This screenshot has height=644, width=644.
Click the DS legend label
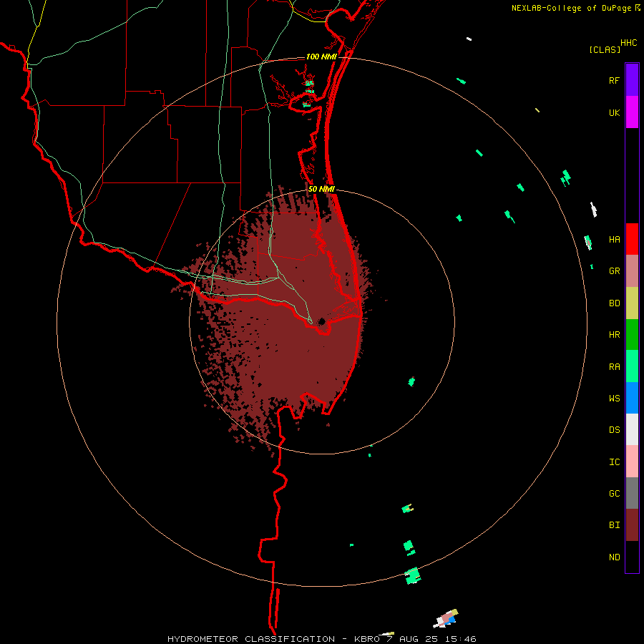tap(615, 430)
